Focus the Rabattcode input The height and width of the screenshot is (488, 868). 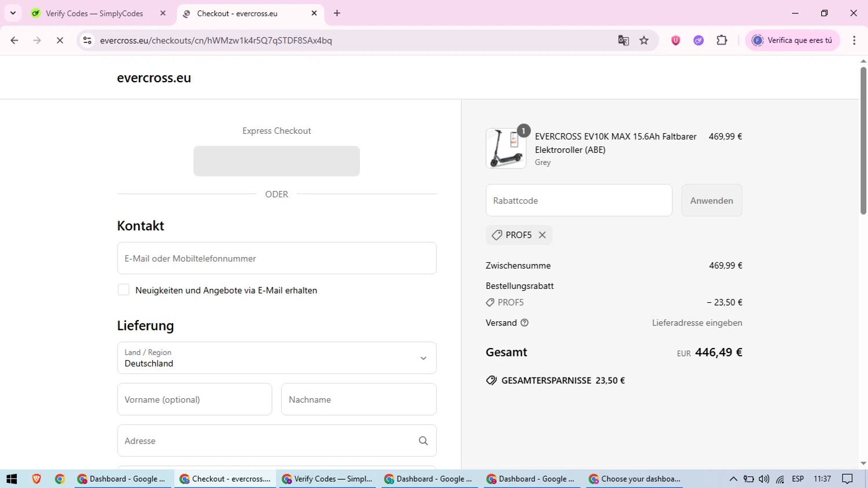click(x=579, y=200)
